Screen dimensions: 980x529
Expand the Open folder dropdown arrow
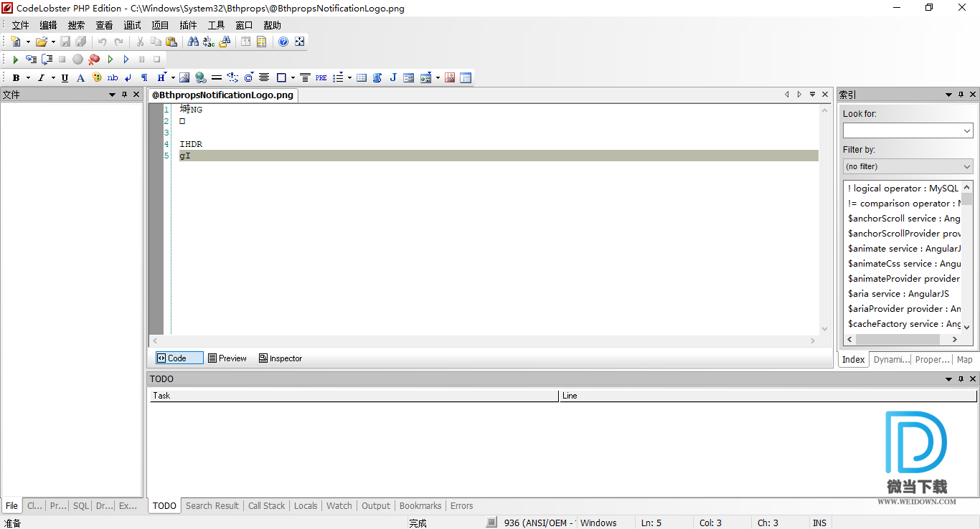pos(53,42)
